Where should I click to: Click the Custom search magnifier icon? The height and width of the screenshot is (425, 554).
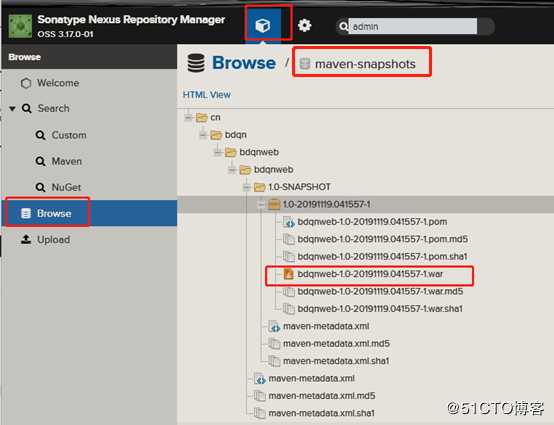[40, 135]
